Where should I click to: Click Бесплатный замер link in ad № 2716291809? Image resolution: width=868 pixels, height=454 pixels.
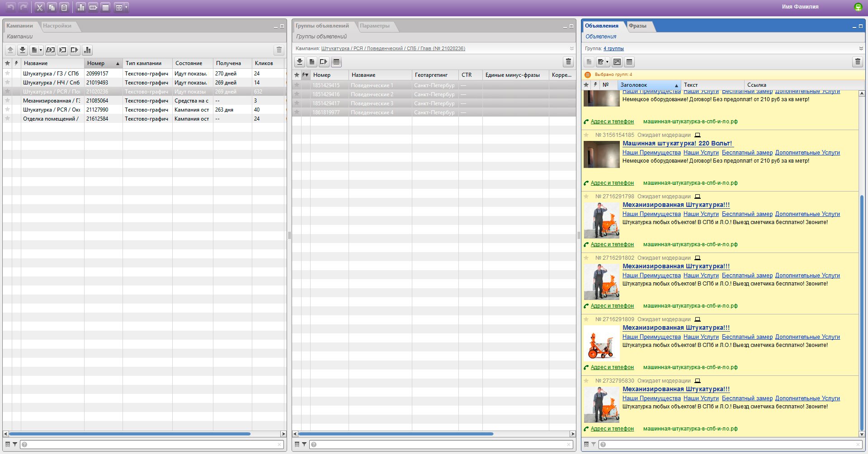[747, 337]
